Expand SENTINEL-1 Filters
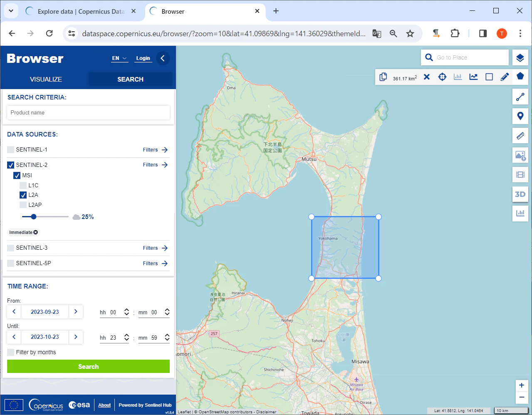 coord(155,150)
